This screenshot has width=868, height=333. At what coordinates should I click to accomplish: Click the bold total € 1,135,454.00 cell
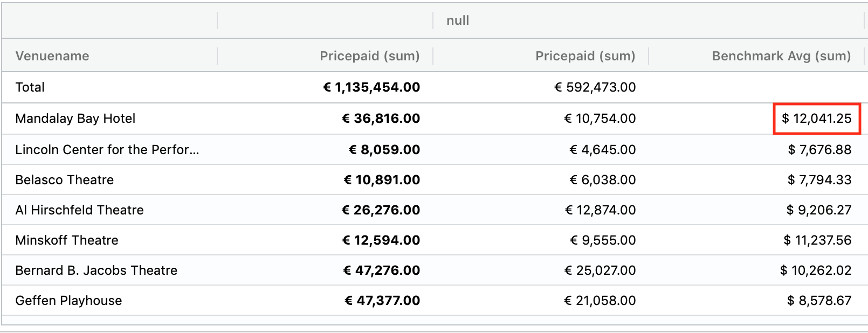[371, 87]
